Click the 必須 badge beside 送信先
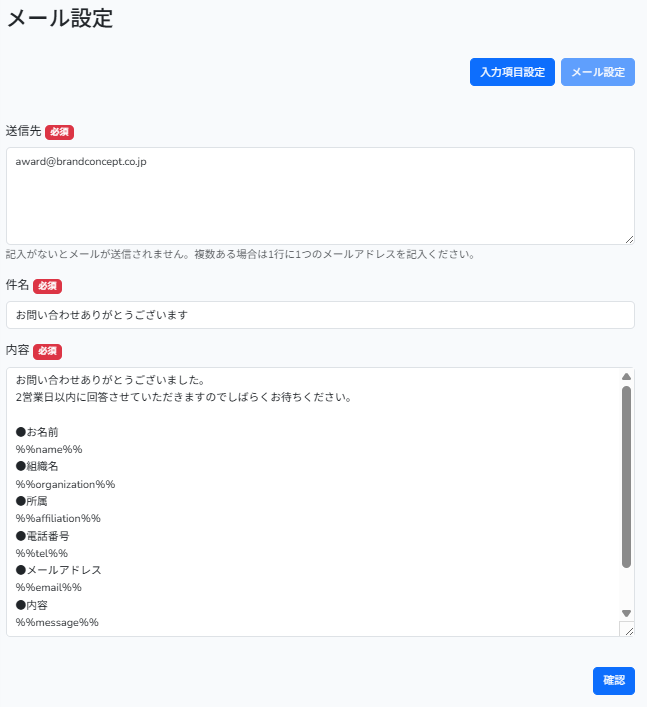647x707 pixels. 60,132
